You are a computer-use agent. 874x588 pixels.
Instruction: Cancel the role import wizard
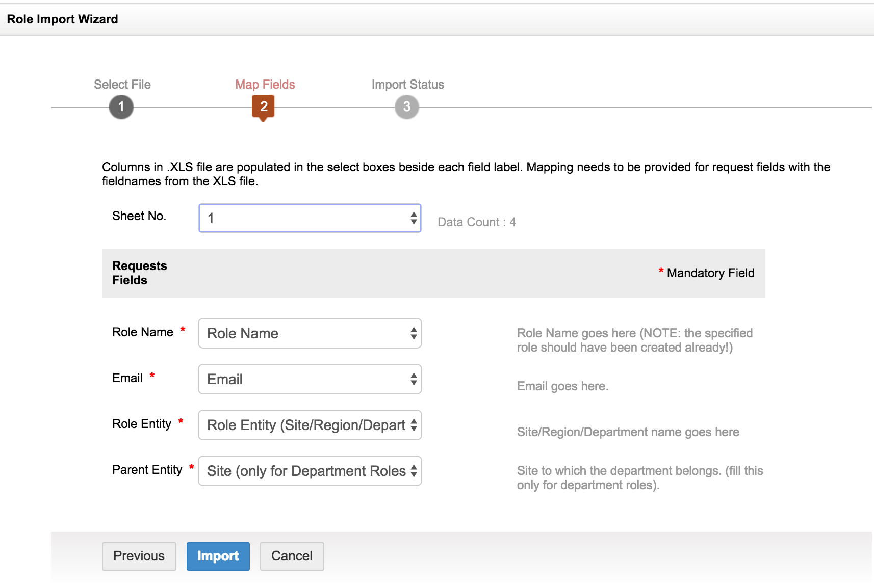coord(292,556)
